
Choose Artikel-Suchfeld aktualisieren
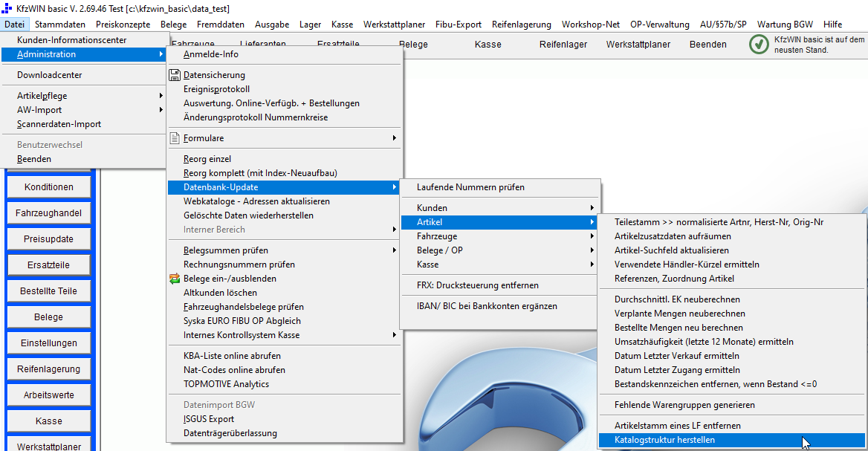pos(732,250)
